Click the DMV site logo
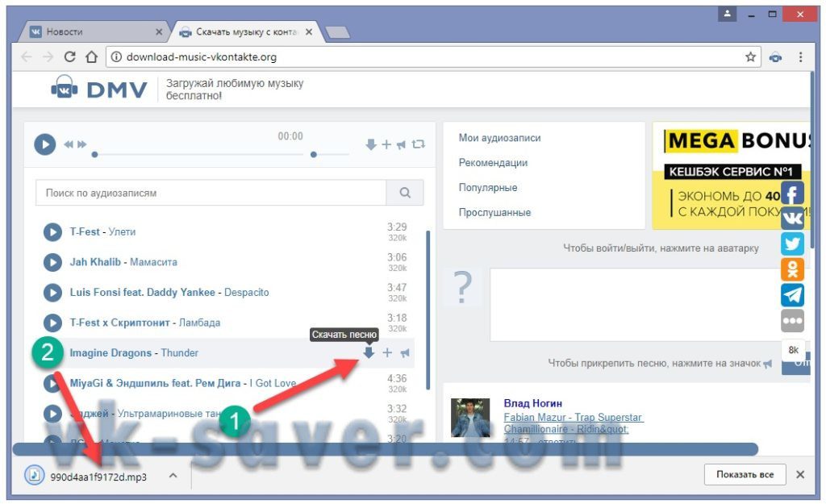This screenshot has height=504, width=826. pos(99,89)
